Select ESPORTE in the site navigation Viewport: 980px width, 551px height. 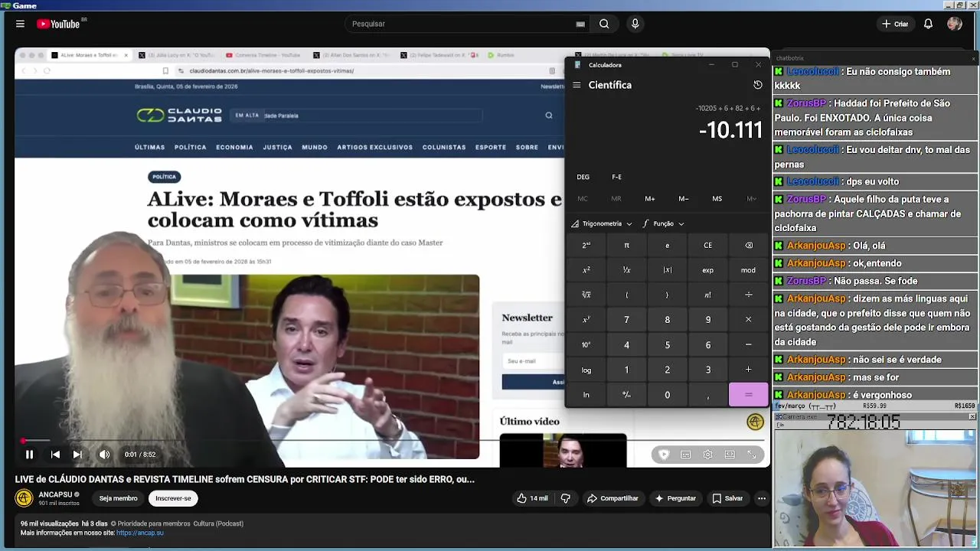491,147
